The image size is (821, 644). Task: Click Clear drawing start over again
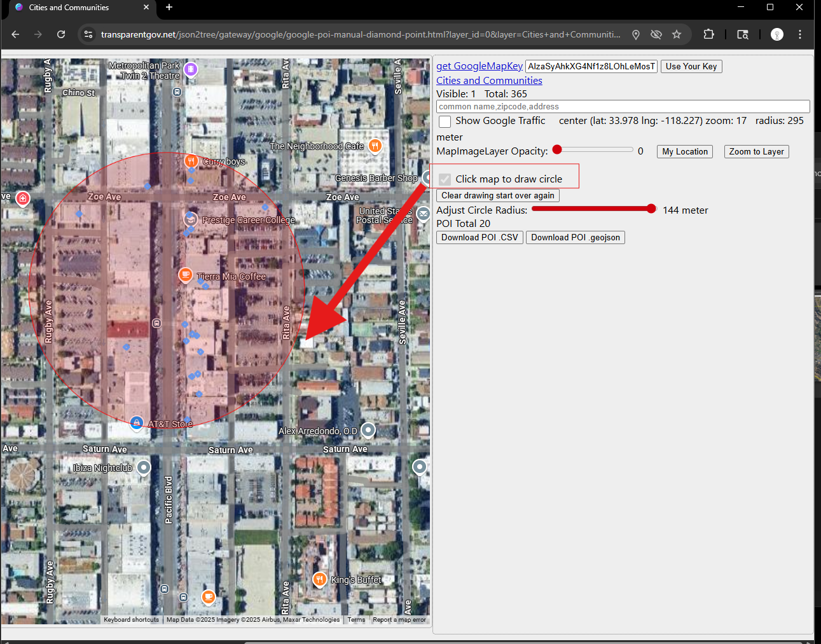[498, 196]
